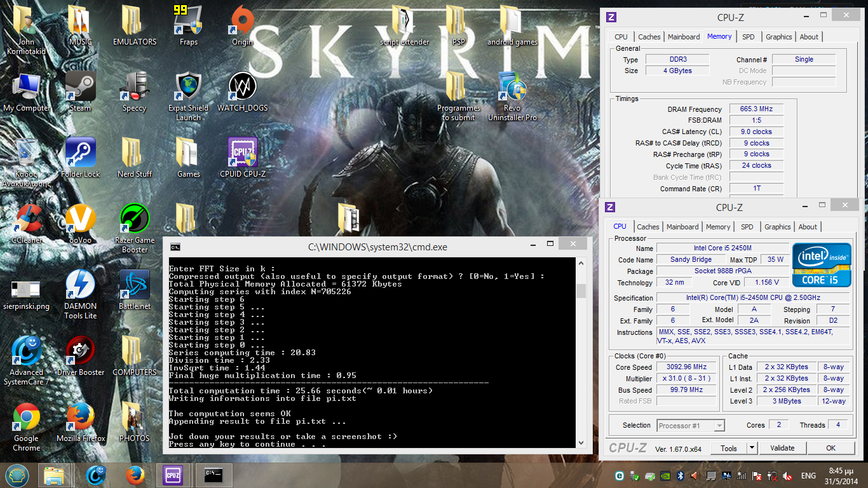The width and height of the screenshot is (868, 488).
Task: Open the MUSIC folder on the desktop
Action: click(x=80, y=26)
